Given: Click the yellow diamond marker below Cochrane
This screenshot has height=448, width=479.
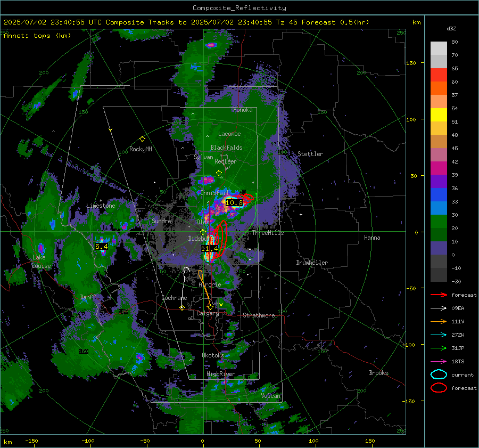Looking at the screenshot, I should (x=182, y=307).
